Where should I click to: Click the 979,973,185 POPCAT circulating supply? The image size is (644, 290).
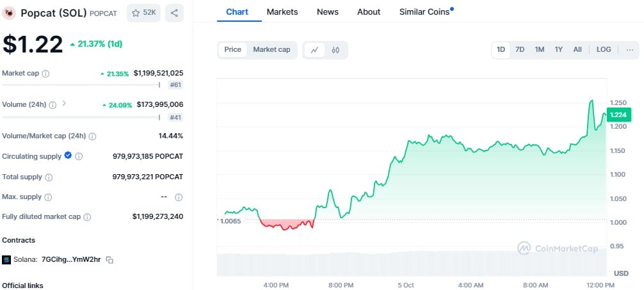coord(148,156)
